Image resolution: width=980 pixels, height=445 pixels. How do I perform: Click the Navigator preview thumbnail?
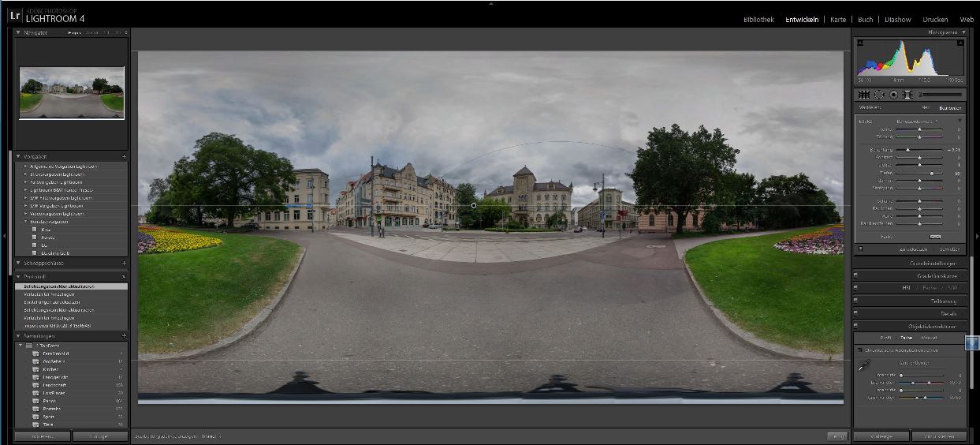[x=72, y=93]
